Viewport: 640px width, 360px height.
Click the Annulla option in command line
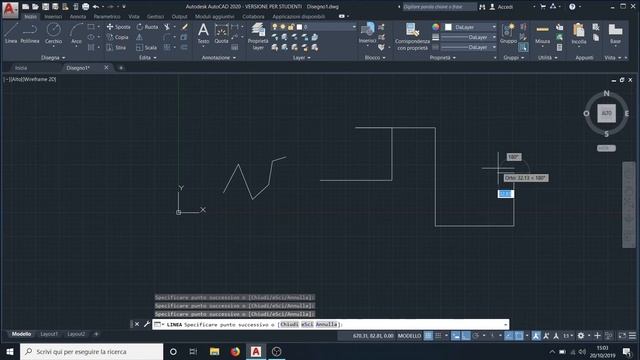327,324
